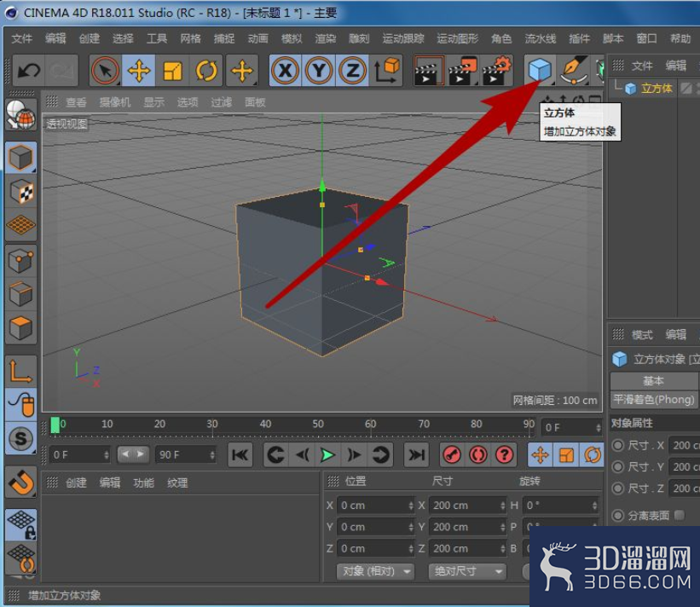Select the Live Selection tool
Viewport: 700px width, 607px height.
[106, 71]
